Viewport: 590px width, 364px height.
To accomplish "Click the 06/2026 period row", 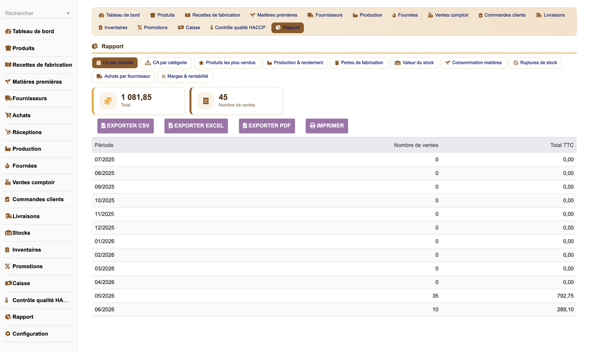I will click(334, 309).
